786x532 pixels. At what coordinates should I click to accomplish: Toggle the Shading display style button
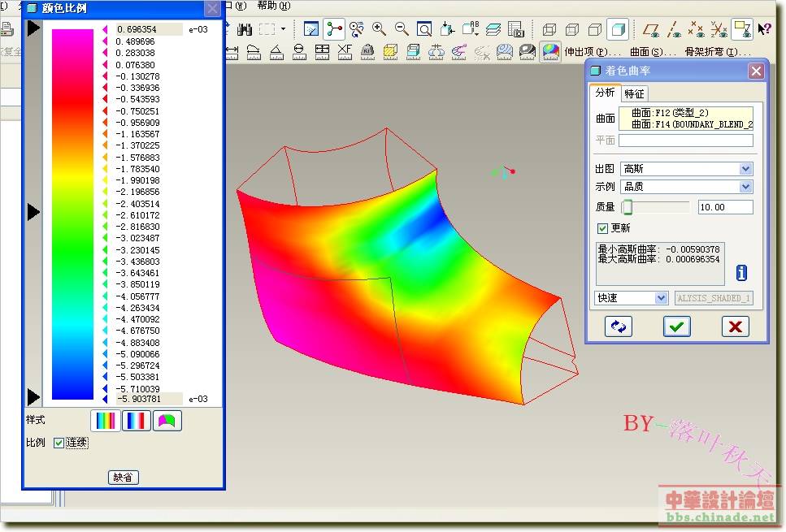tap(618, 29)
